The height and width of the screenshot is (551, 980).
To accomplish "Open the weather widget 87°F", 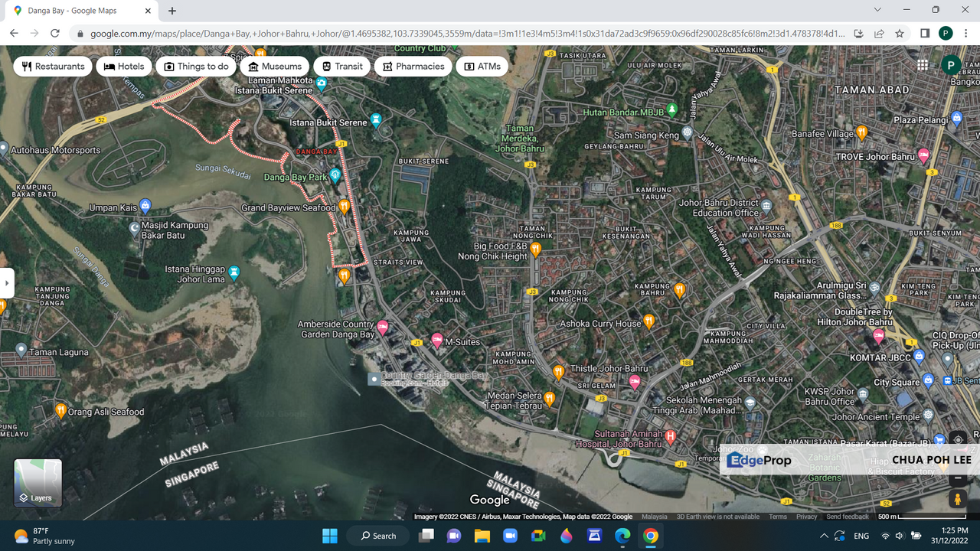I will pyautogui.click(x=44, y=536).
